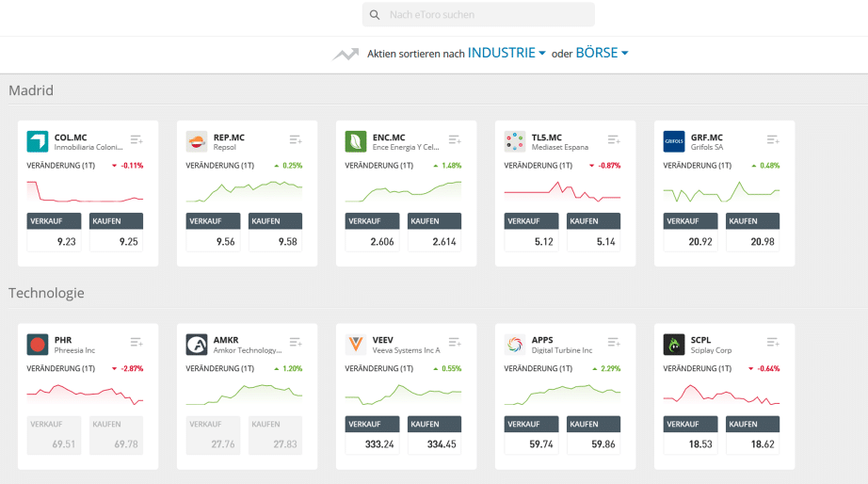Click KAUFEN for GRF.MC
868x484 pixels.
[x=753, y=232]
